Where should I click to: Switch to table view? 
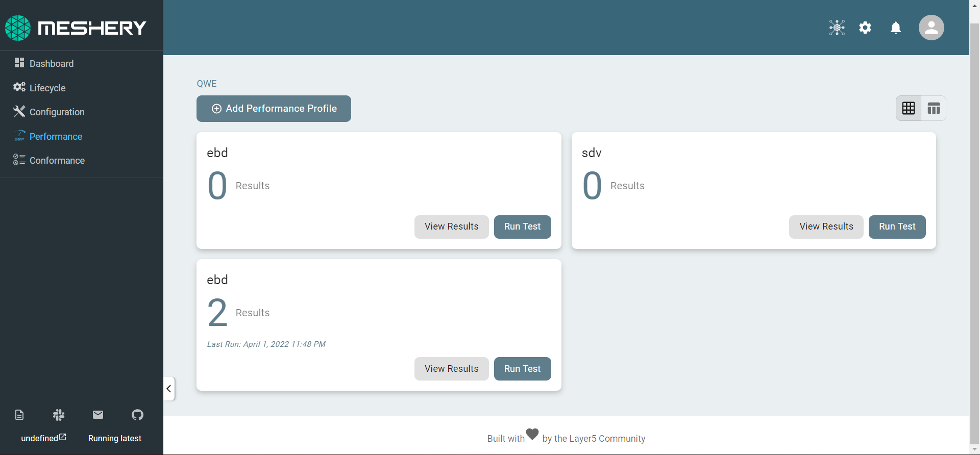[934, 108]
